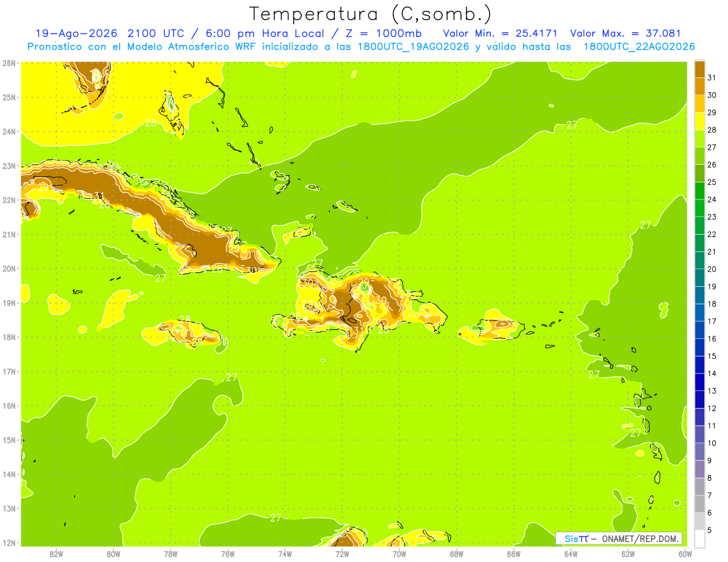Click the color bar legend value 24
Screen dimensions: 728x562
[x=712, y=199]
